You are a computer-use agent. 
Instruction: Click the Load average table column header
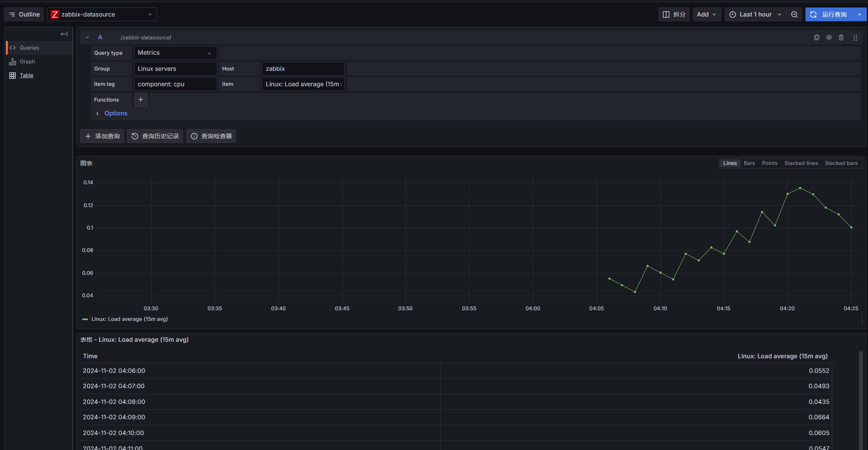pos(783,356)
